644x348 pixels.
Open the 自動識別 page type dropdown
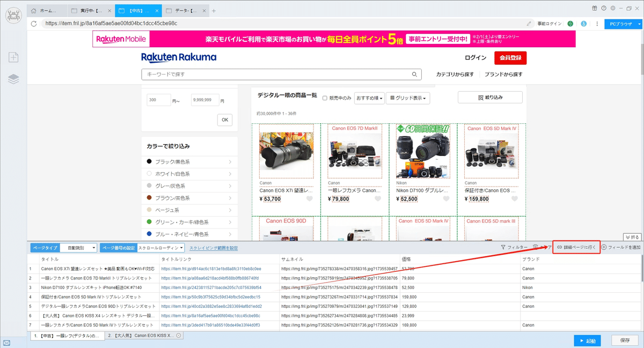point(78,248)
